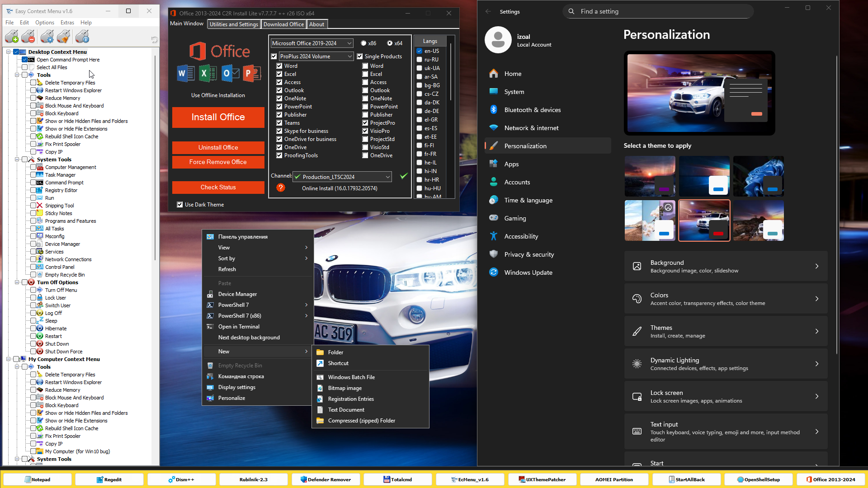Click the mouse icon with info badge
This screenshot has height=488, width=868.
[82, 37]
